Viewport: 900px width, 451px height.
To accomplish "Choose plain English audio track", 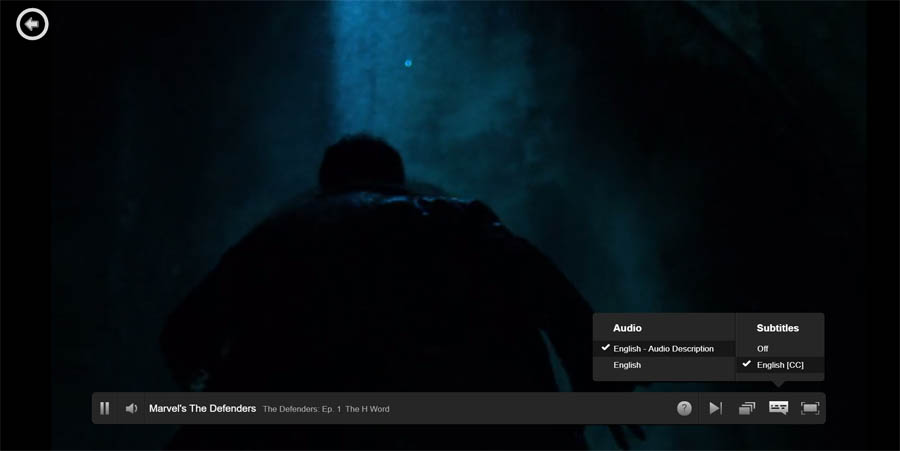I will [664, 365].
